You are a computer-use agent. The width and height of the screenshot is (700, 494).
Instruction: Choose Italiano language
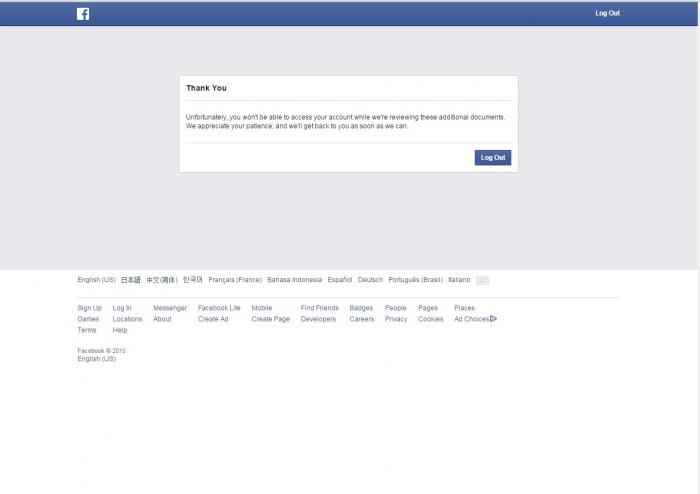(459, 280)
